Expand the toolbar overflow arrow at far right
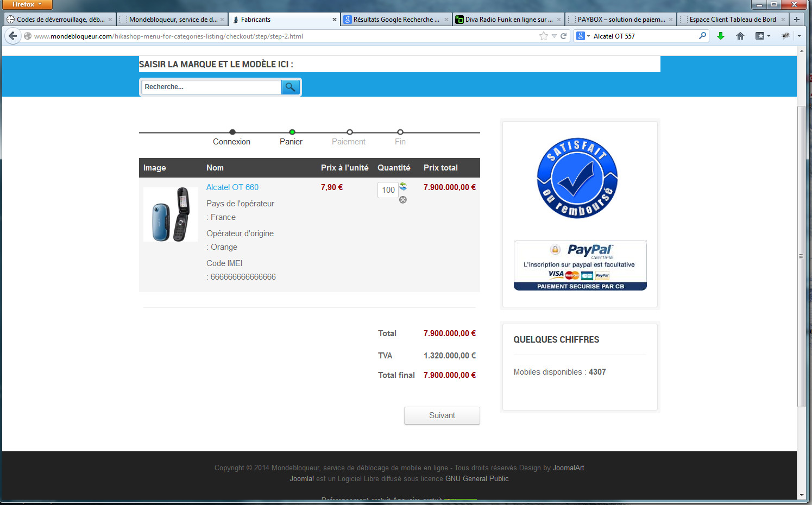Screen dimensions: 812x505 (x=799, y=36)
